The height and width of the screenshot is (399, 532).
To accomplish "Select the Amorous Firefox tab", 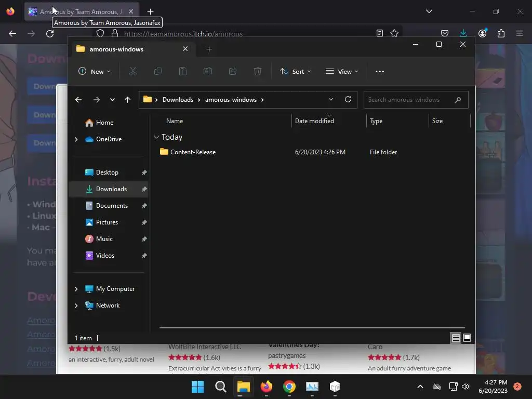I will (x=81, y=12).
